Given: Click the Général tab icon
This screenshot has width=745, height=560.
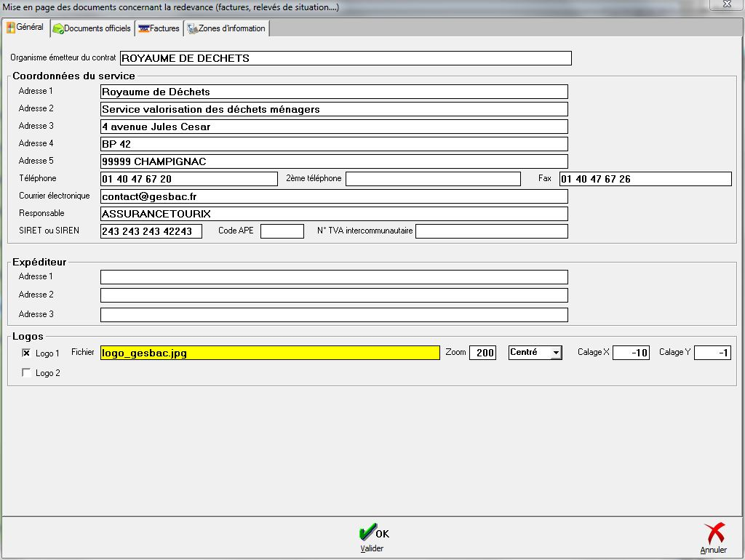Looking at the screenshot, I should pyautogui.click(x=11, y=28).
